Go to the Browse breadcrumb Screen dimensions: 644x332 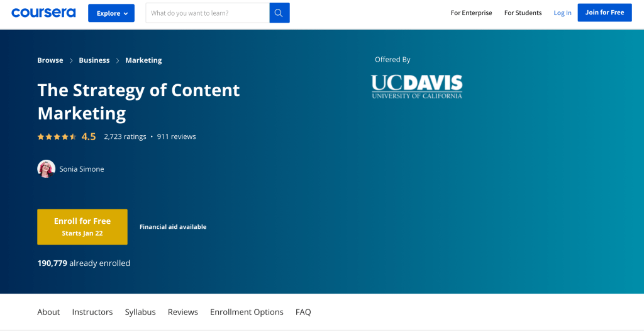(x=50, y=60)
